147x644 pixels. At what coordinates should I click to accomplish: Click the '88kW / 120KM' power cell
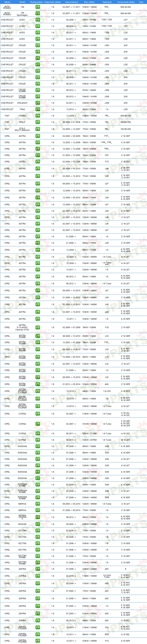point(89,620)
